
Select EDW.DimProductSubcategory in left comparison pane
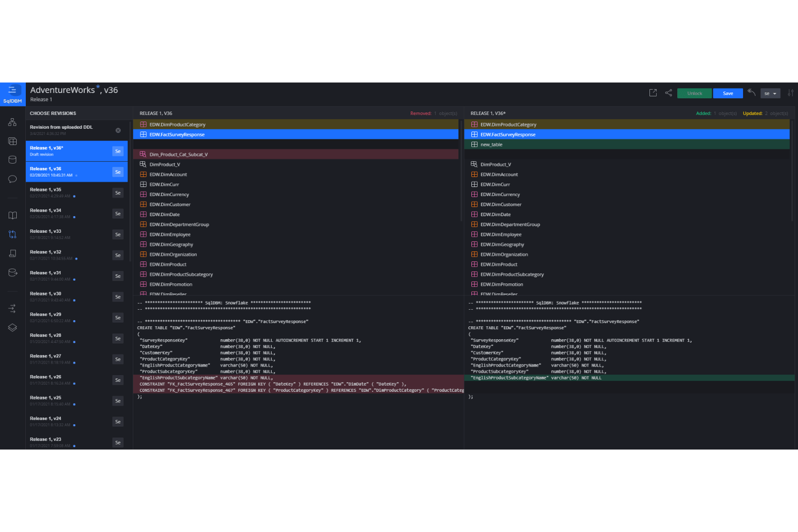[296, 274]
